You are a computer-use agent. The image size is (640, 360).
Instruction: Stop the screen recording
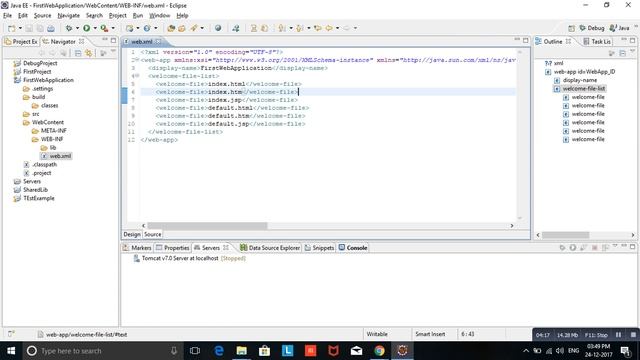(x=633, y=335)
